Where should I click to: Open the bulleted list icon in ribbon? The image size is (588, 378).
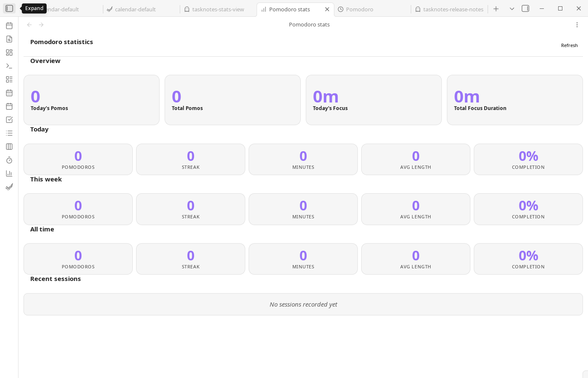point(9,133)
